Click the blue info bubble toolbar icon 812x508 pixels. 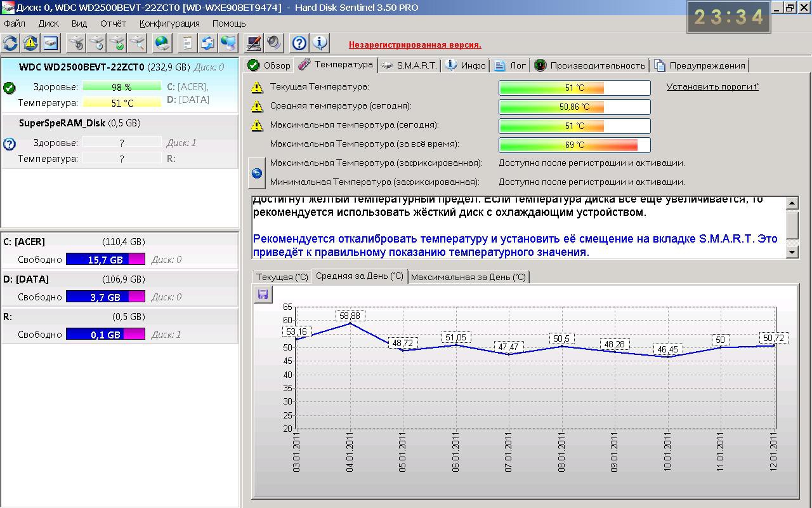(320, 43)
